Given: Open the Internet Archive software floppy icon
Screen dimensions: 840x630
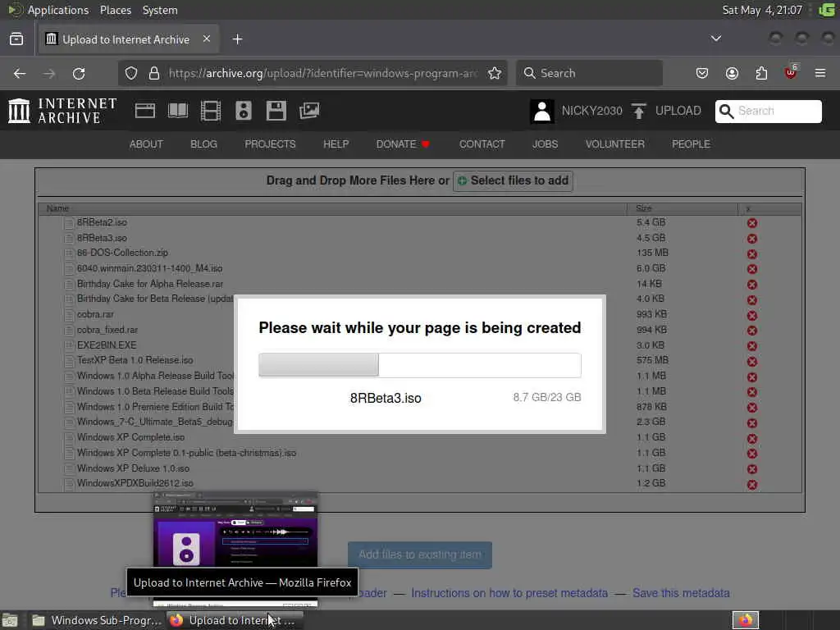Looking at the screenshot, I should [x=276, y=111].
